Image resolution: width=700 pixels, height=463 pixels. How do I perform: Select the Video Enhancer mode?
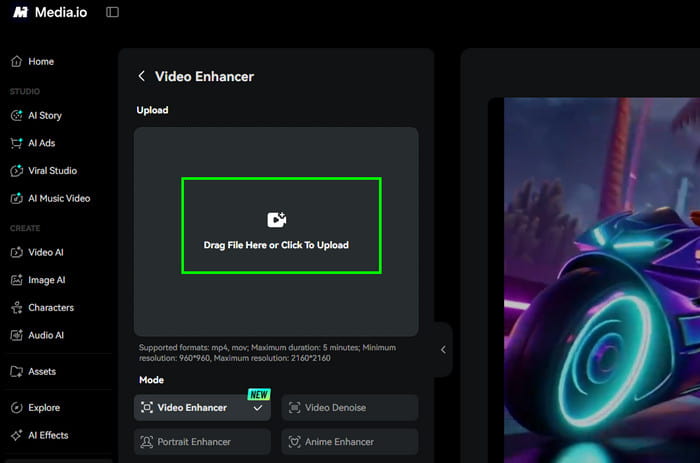click(x=202, y=408)
